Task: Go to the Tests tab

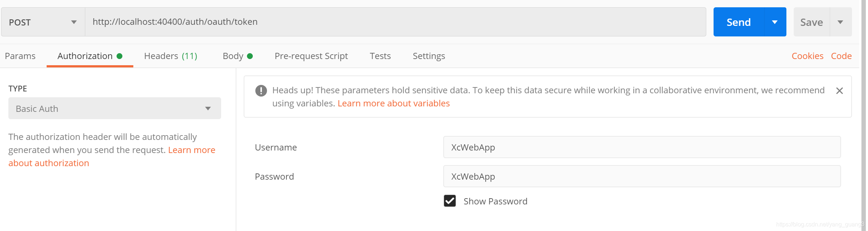Action: click(x=380, y=56)
